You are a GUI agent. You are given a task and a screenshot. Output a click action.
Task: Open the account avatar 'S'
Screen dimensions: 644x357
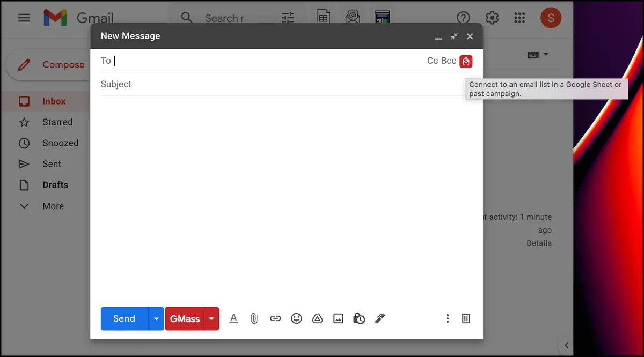[551, 18]
